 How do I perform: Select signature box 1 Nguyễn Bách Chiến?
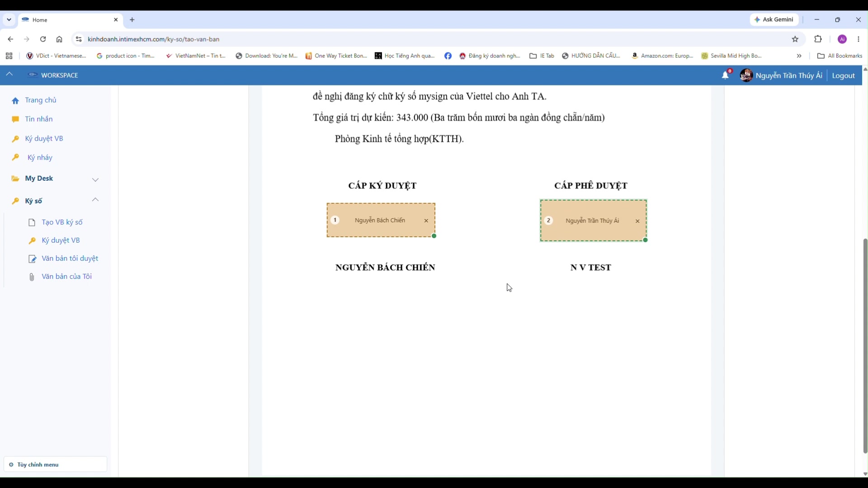tap(381, 220)
